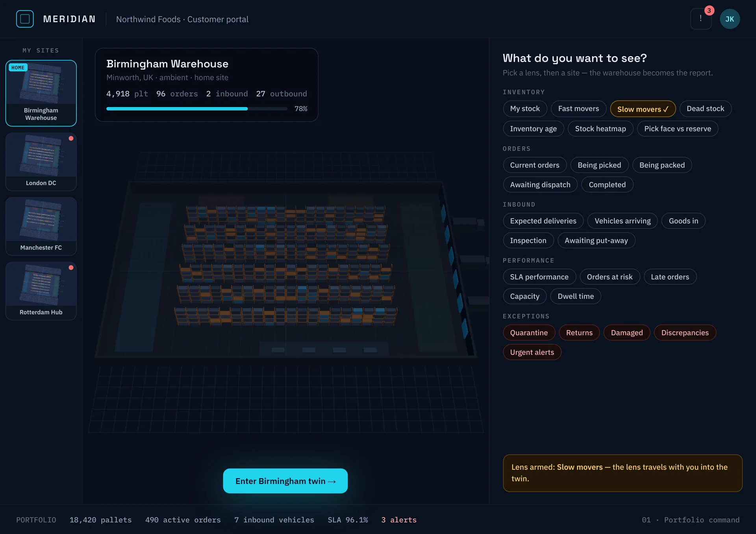This screenshot has width=756, height=534.
Task: Select the Birmingham Warehouse site thumbnail
Action: click(x=41, y=93)
